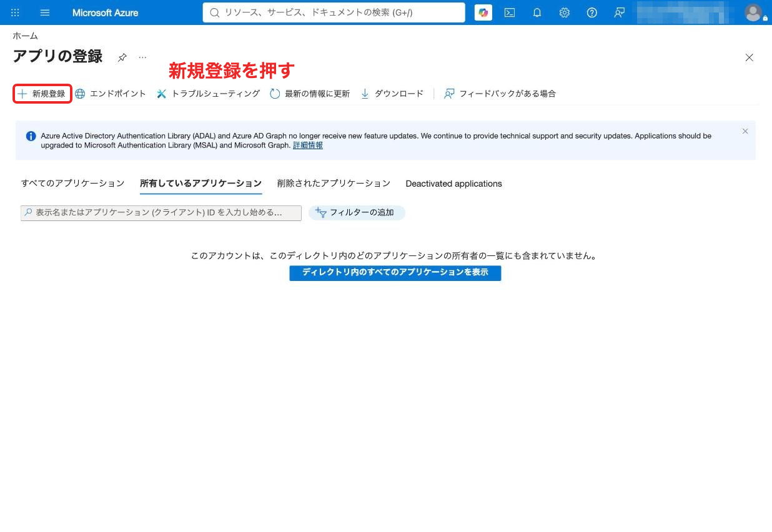Open the Copilot icon in header
Viewport: 772px width, 532px height.
[483, 12]
